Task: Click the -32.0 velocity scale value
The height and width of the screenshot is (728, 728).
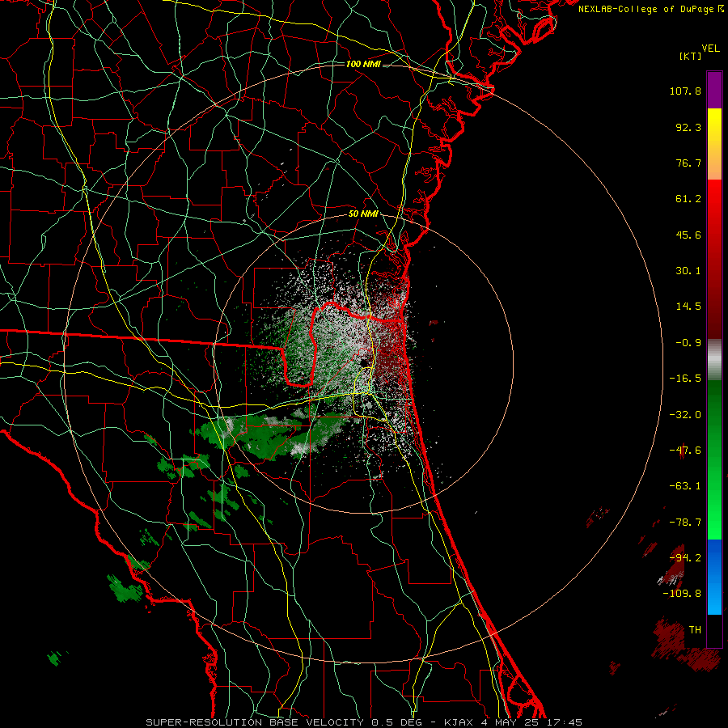Action: pos(685,415)
